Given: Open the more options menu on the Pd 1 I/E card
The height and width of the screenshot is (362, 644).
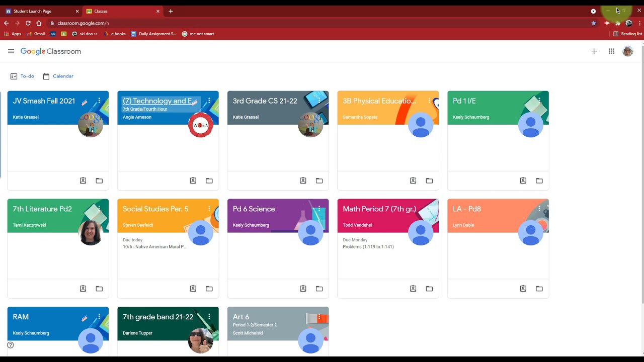Looking at the screenshot, I should [539, 101].
